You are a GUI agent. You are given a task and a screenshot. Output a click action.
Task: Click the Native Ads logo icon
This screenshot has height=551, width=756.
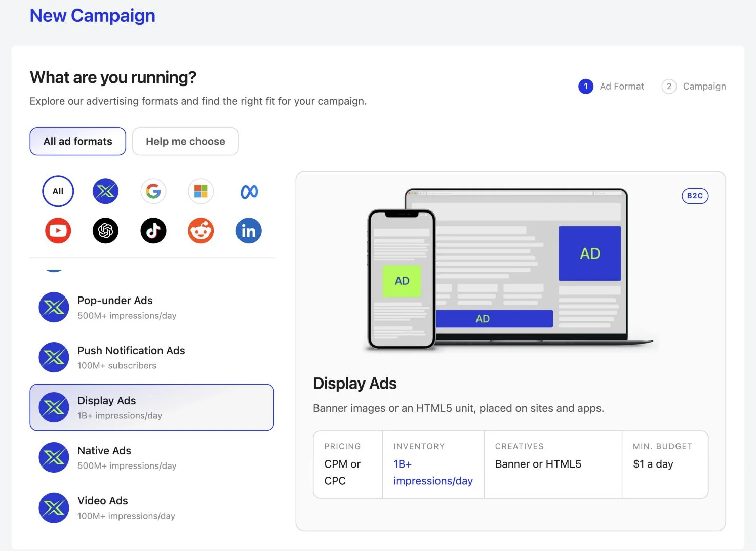coord(54,457)
